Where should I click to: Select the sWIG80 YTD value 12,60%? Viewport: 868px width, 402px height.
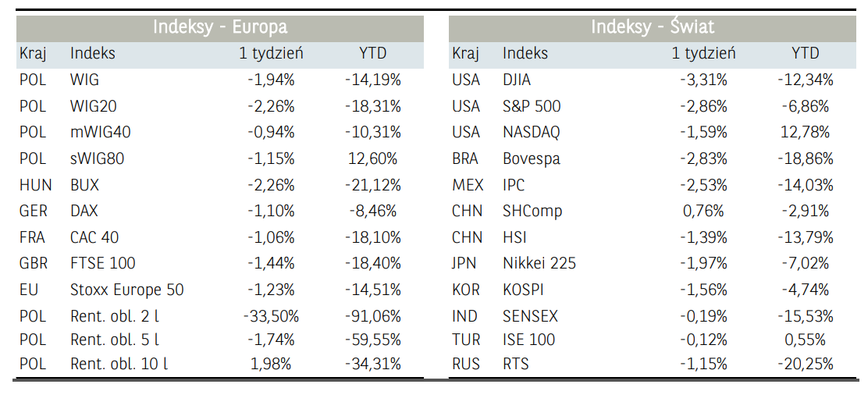tap(372, 159)
